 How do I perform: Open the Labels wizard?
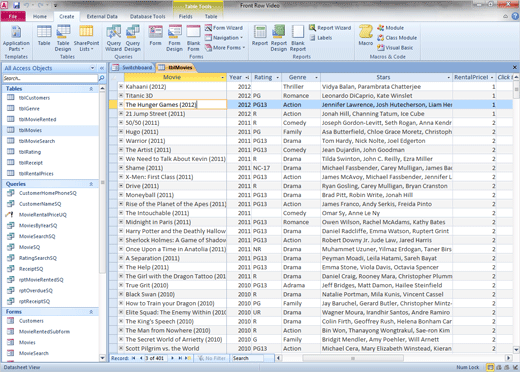click(x=321, y=38)
